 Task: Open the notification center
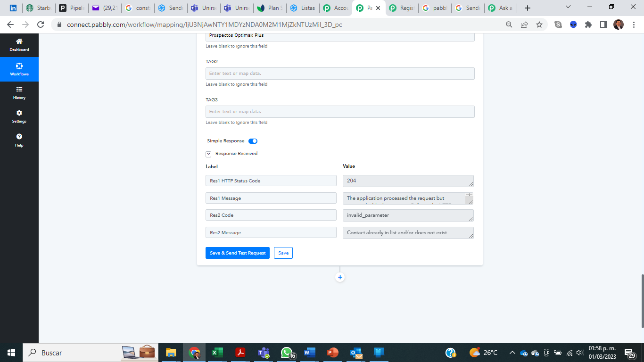click(x=631, y=353)
